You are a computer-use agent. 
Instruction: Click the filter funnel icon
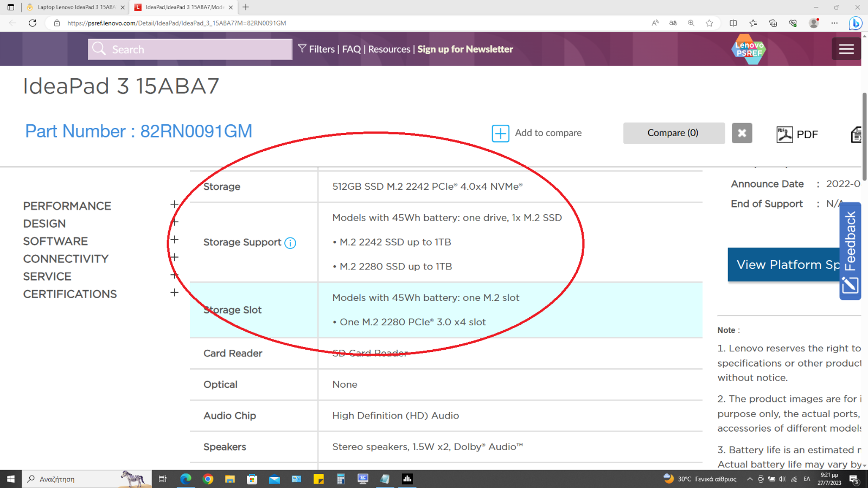click(302, 48)
